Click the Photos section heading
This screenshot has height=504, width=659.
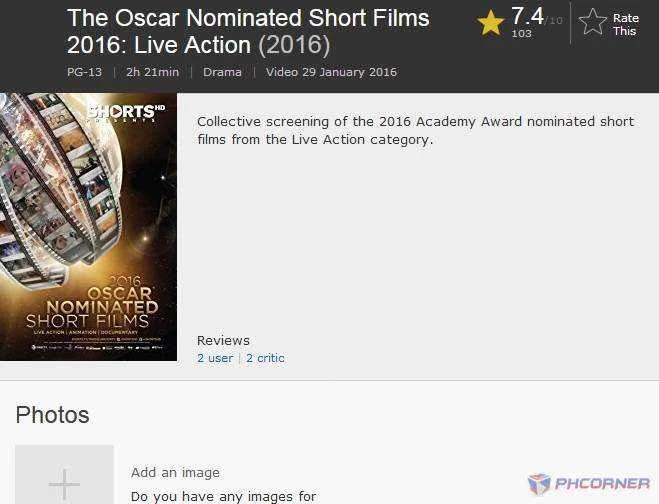(x=53, y=415)
